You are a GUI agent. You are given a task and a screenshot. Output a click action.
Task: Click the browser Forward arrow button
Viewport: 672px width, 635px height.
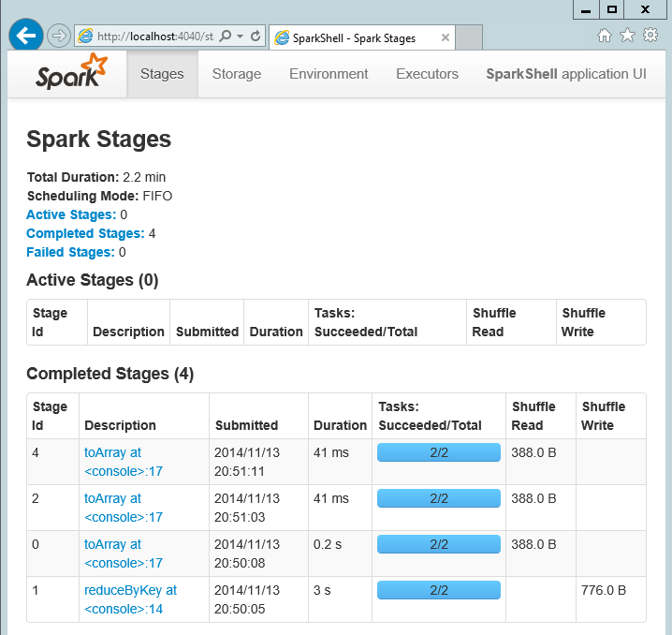pyautogui.click(x=58, y=37)
